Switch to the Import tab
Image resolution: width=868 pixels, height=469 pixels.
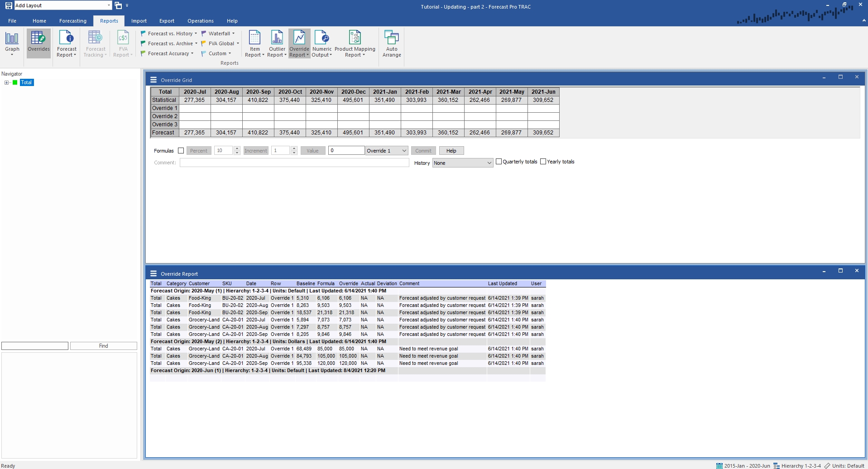(x=139, y=21)
